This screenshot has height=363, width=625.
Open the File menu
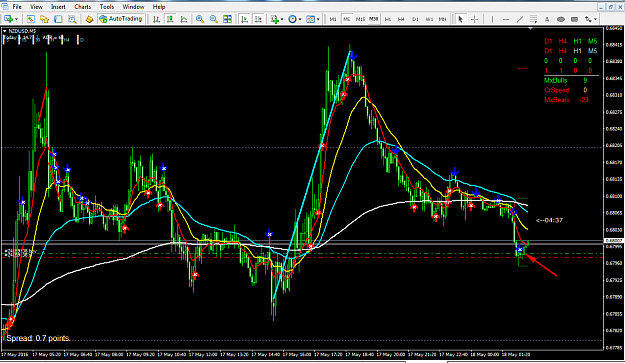[x=17, y=7]
